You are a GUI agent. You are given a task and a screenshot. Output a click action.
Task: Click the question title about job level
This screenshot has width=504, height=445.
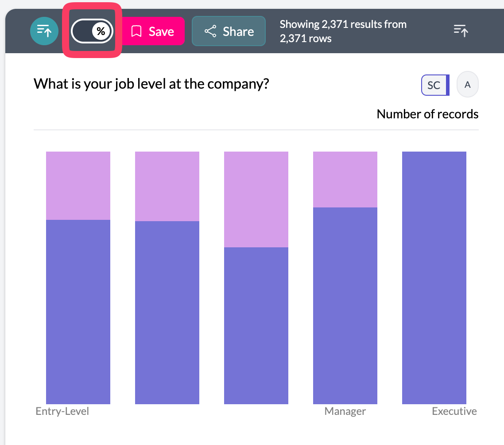pyautogui.click(x=151, y=84)
